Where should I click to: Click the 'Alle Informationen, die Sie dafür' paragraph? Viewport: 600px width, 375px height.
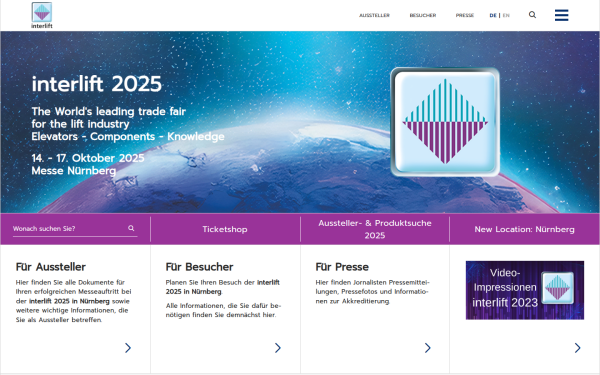click(x=223, y=310)
